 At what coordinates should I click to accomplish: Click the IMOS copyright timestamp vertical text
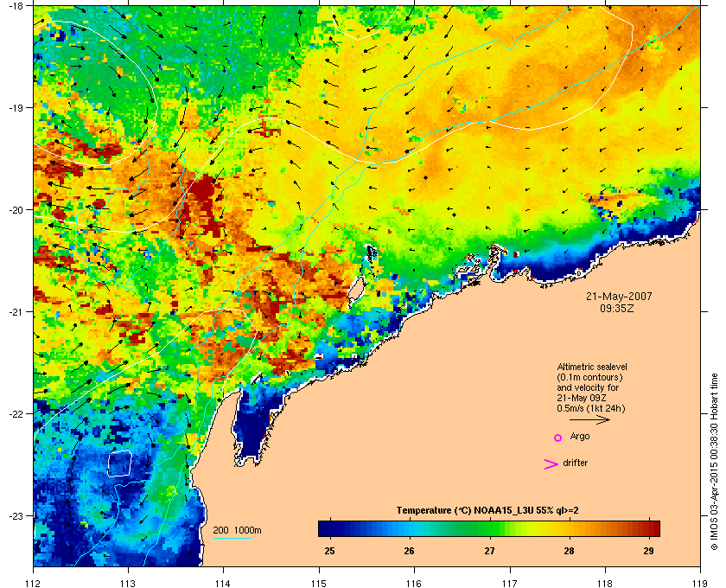[x=714, y=463]
